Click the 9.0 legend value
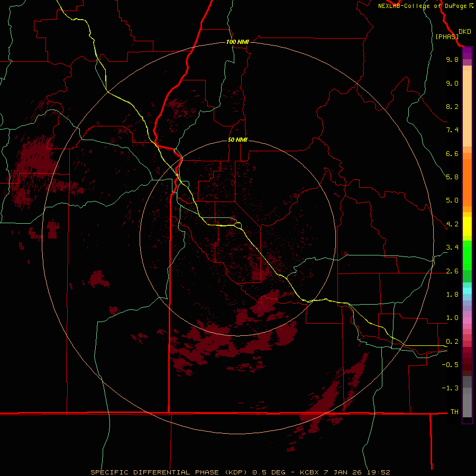The image size is (476, 476). tap(452, 83)
